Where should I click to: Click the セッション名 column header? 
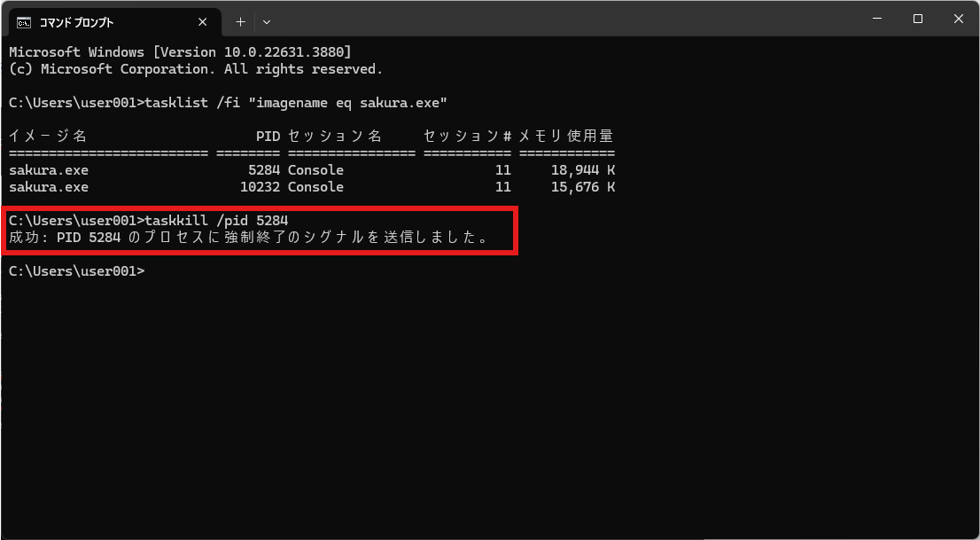[334, 136]
